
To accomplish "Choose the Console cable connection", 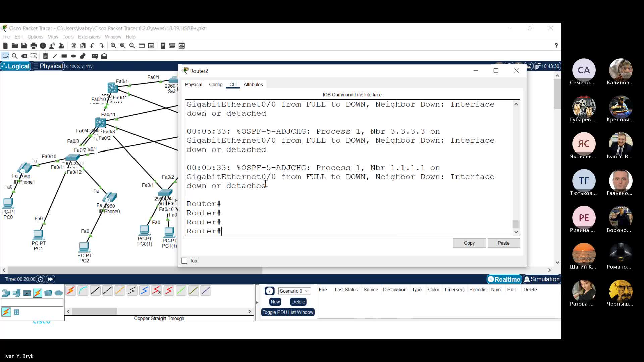I will (83, 291).
